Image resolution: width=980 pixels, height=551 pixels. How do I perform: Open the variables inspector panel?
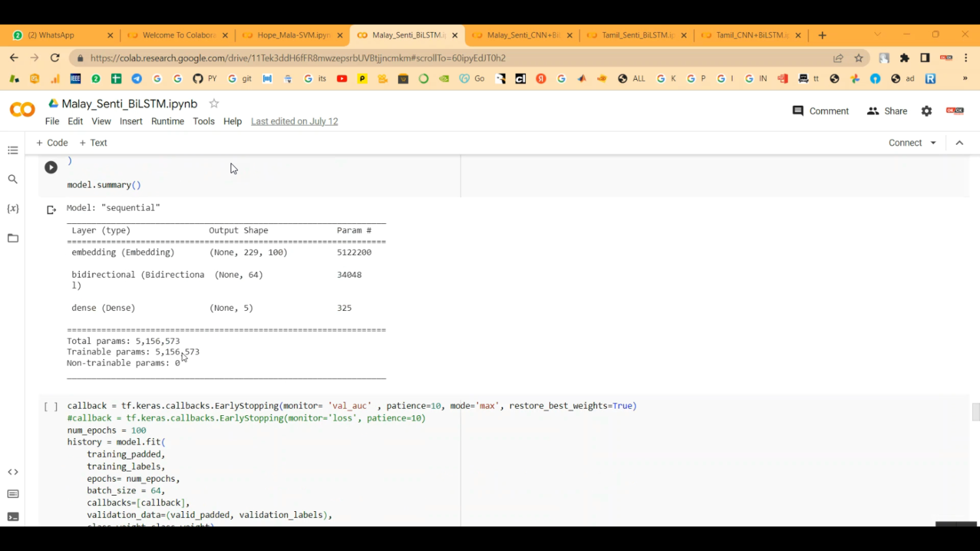[x=12, y=208]
